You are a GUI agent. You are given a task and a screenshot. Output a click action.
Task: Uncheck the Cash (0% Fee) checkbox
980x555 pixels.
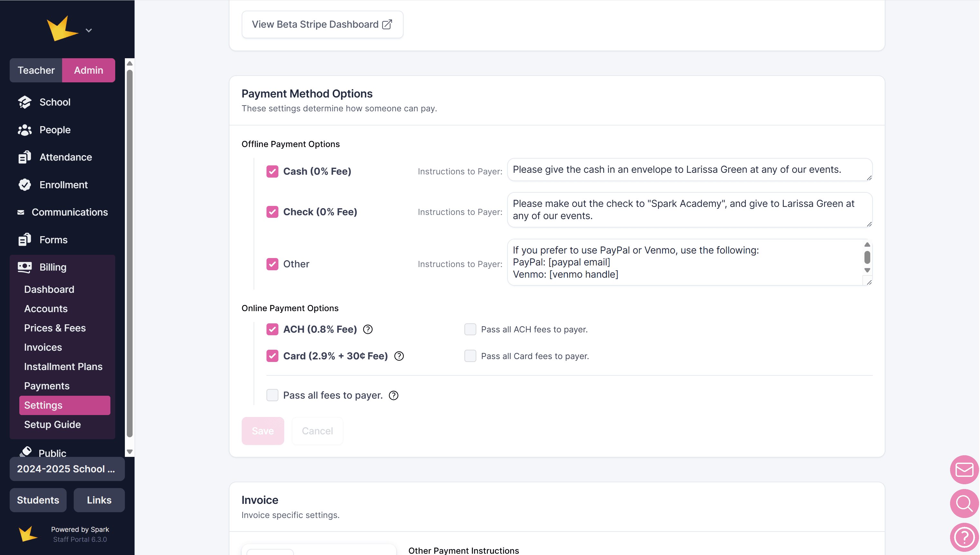click(272, 171)
